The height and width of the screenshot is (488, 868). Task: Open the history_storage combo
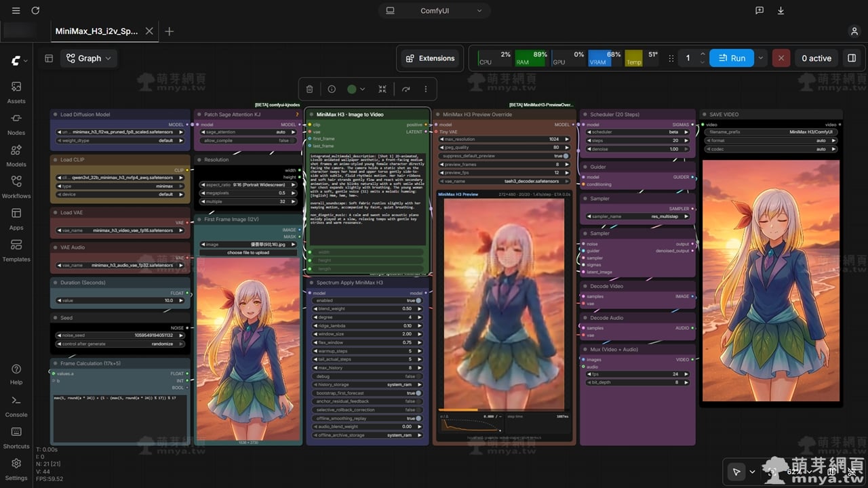click(366, 384)
